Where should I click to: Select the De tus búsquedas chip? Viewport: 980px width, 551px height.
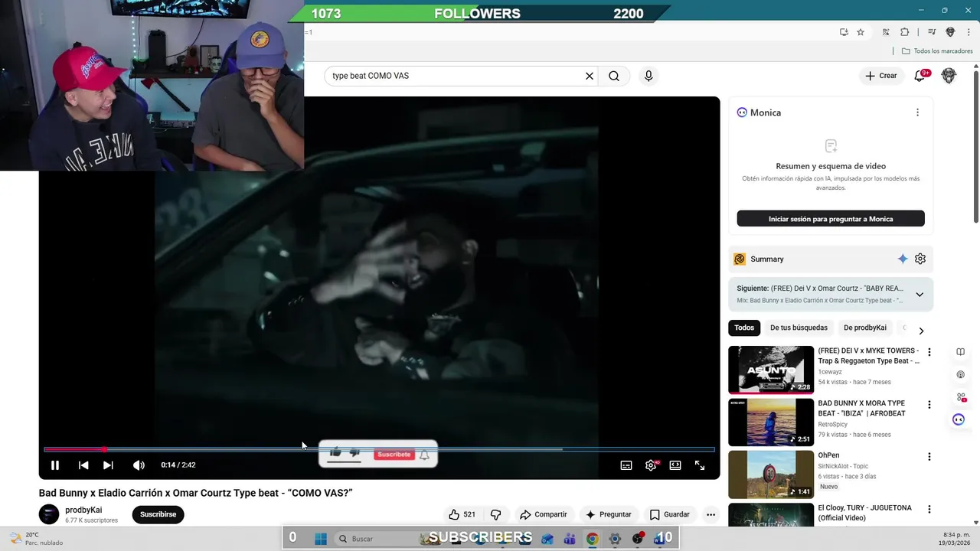[799, 328]
